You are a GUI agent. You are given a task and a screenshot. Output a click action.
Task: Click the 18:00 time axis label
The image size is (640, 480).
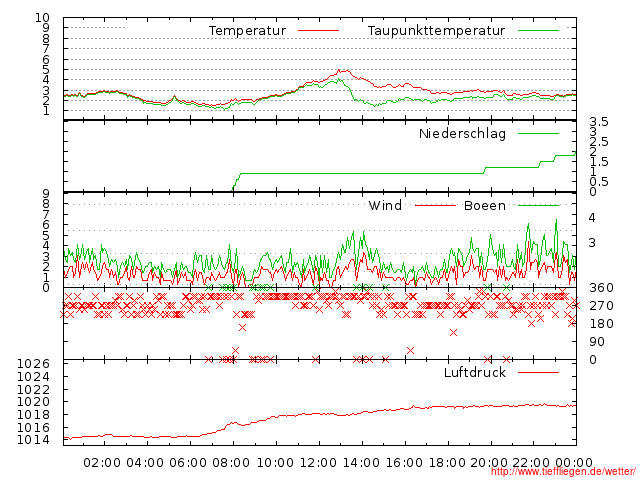point(447,463)
